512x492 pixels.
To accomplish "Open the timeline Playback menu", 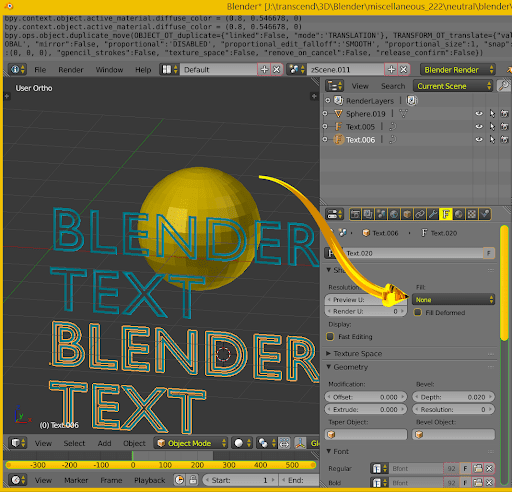I will 150,480.
